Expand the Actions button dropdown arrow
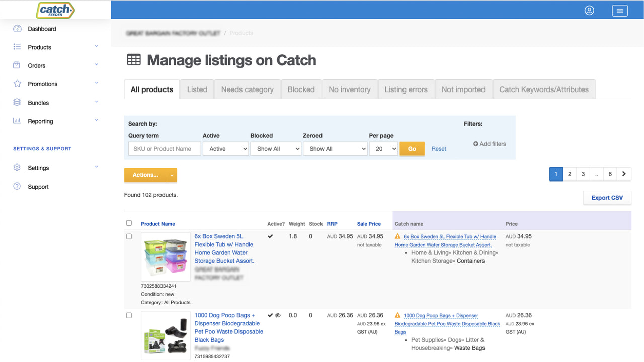Screen dimensions: 644x362 click(x=171, y=175)
